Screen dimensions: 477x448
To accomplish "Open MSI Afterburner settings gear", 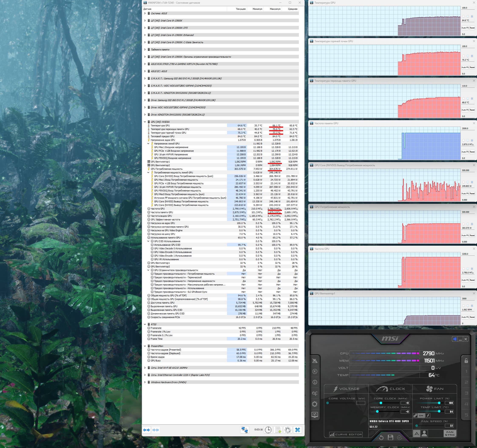I will 315,404.
